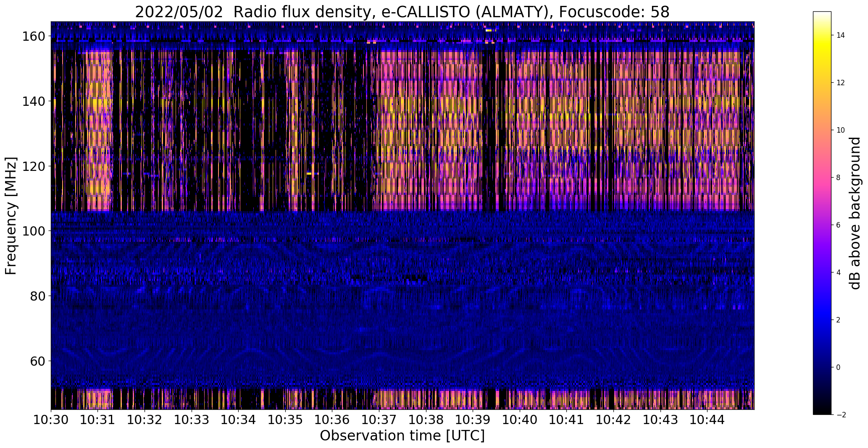
Task: Click the black bottom end of the colorbar
Action: click(x=822, y=411)
